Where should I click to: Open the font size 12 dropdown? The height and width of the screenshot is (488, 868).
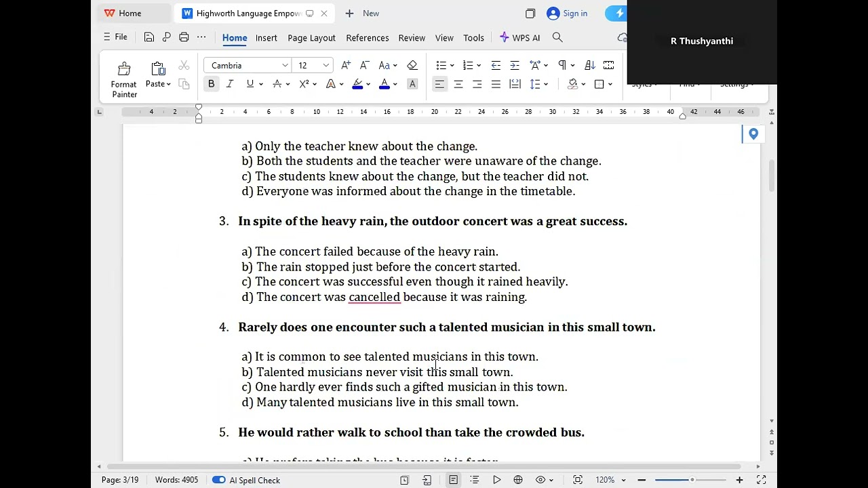coord(326,65)
